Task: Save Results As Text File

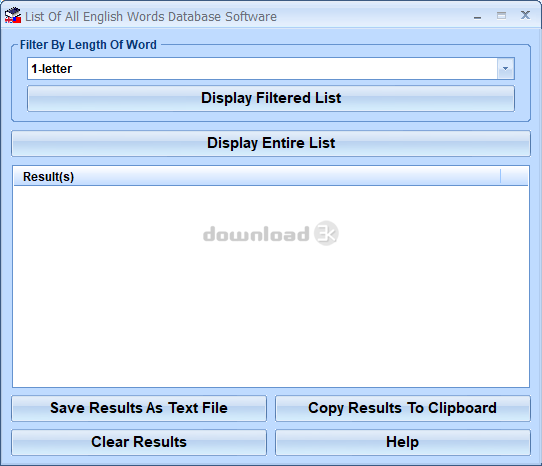Action: pyautogui.click(x=139, y=408)
